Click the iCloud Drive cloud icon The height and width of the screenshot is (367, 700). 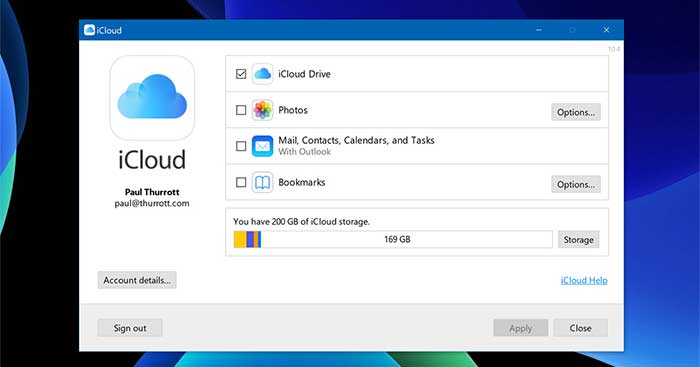pos(262,74)
